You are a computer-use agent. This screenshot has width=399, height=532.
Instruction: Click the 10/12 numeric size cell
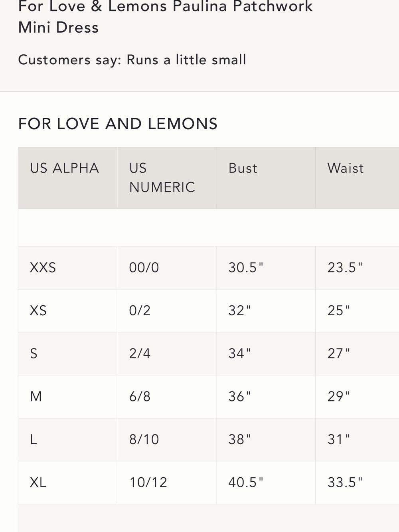click(148, 483)
